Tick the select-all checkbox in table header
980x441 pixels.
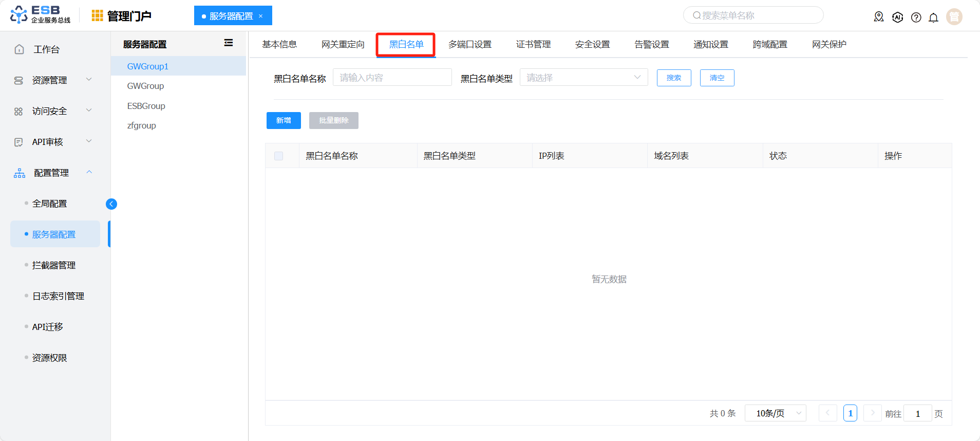(279, 156)
